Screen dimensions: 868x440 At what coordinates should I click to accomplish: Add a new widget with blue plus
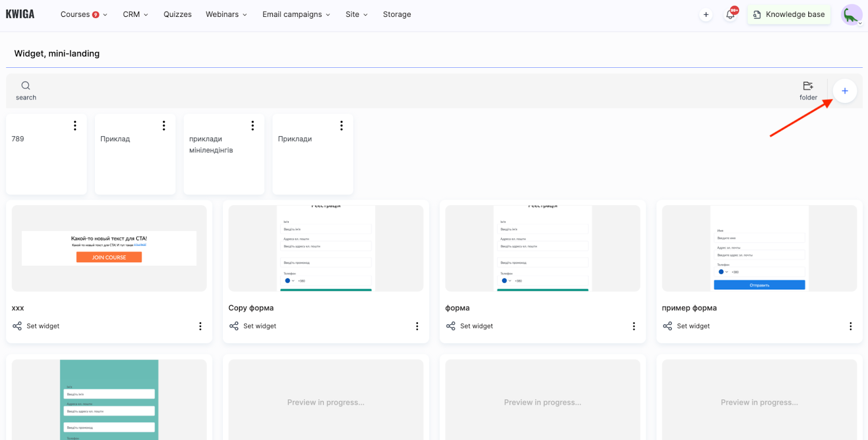(x=844, y=91)
